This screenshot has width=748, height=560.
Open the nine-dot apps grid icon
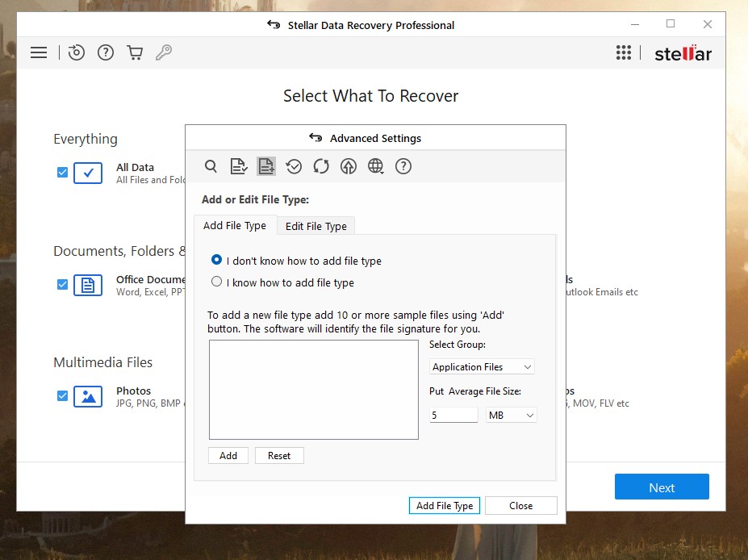[624, 52]
